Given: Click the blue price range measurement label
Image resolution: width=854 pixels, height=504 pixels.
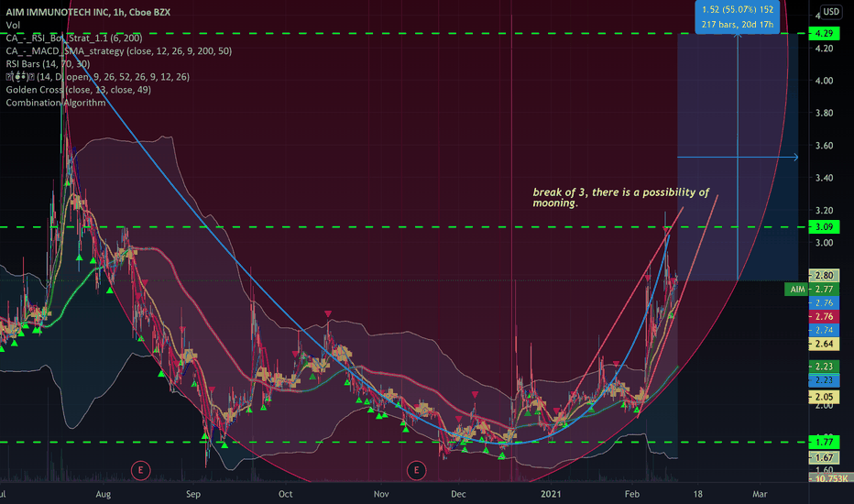Looking at the screenshot, I should pos(738,16).
